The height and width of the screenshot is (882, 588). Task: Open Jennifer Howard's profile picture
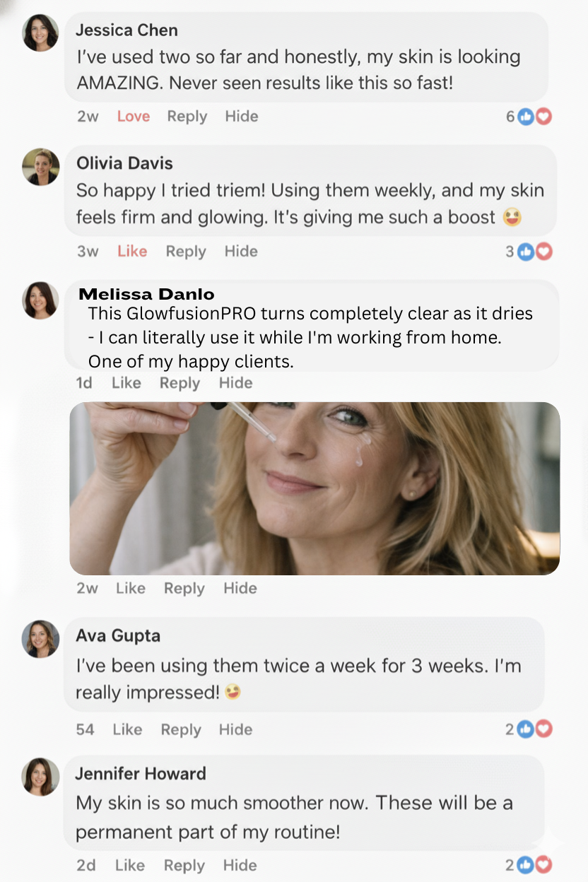[40, 777]
